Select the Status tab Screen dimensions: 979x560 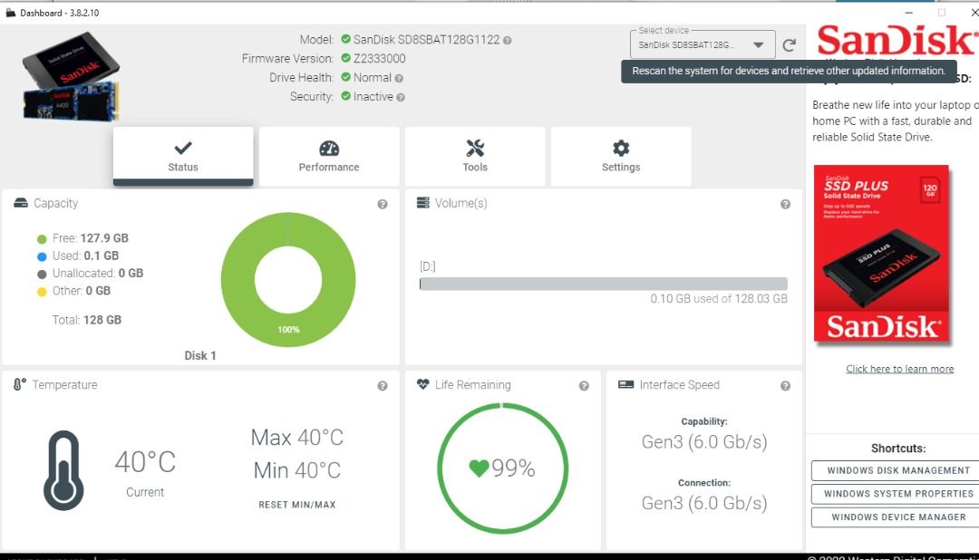[x=183, y=156]
